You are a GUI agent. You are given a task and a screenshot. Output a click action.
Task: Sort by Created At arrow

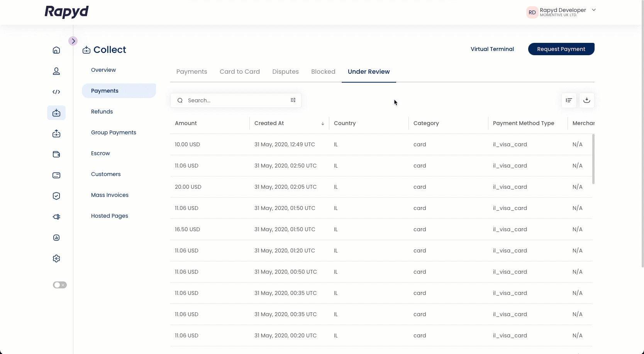point(323,124)
